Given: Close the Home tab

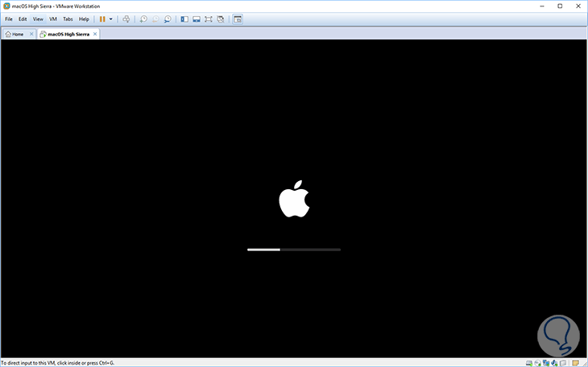Looking at the screenshot, I should point(31,34).
